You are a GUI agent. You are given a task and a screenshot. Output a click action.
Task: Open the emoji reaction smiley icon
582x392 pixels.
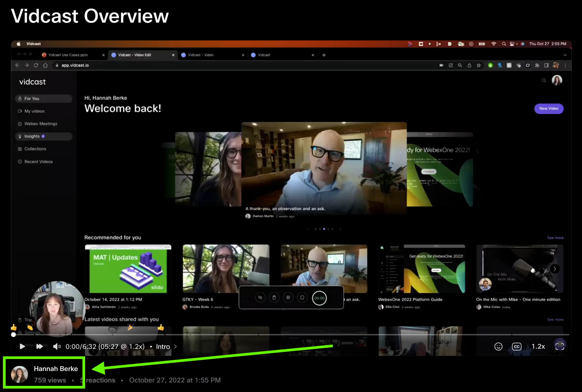tap(498, 346)
